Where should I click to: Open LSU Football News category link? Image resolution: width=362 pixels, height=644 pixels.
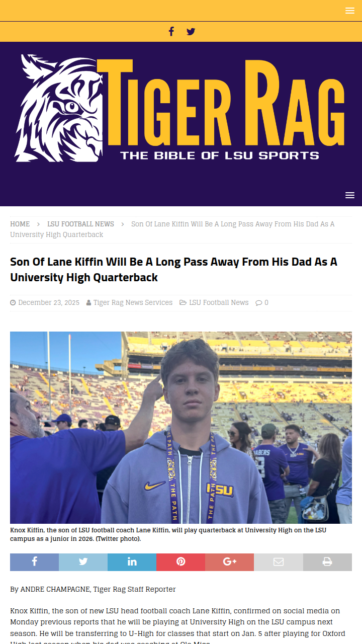[x=219, y=302]
